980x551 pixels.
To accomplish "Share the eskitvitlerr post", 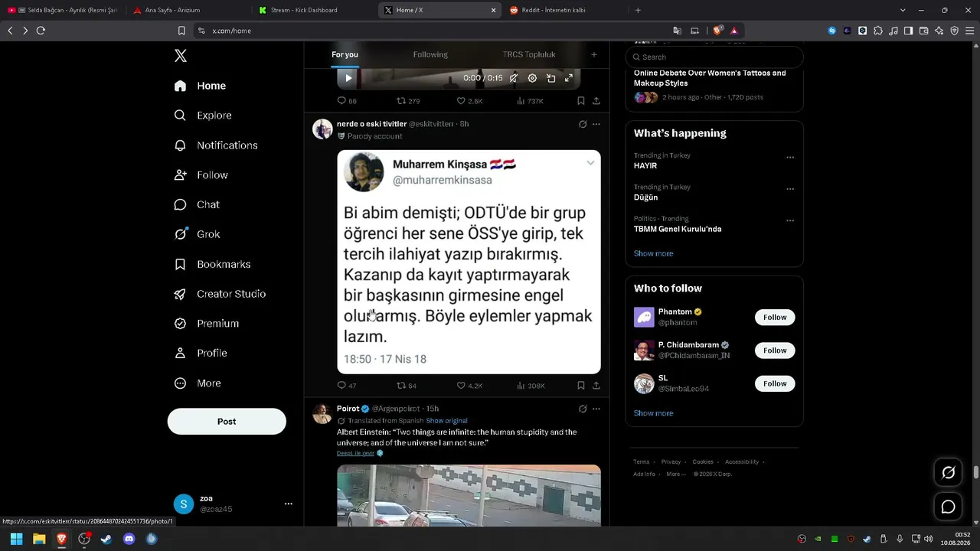I will (596, 386).
